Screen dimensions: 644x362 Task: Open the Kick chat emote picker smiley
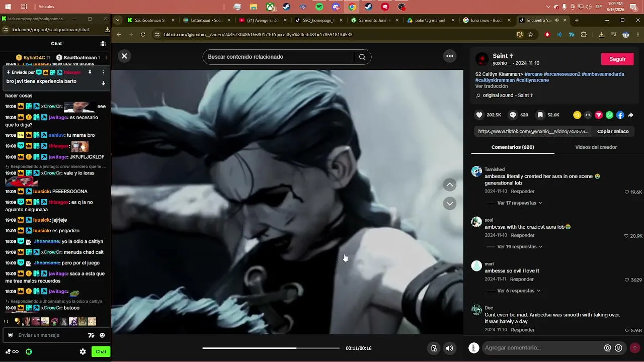[x=102, y=335]
